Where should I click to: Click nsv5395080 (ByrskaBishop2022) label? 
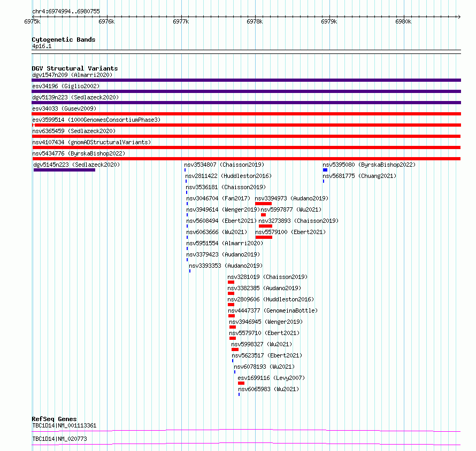369,165
